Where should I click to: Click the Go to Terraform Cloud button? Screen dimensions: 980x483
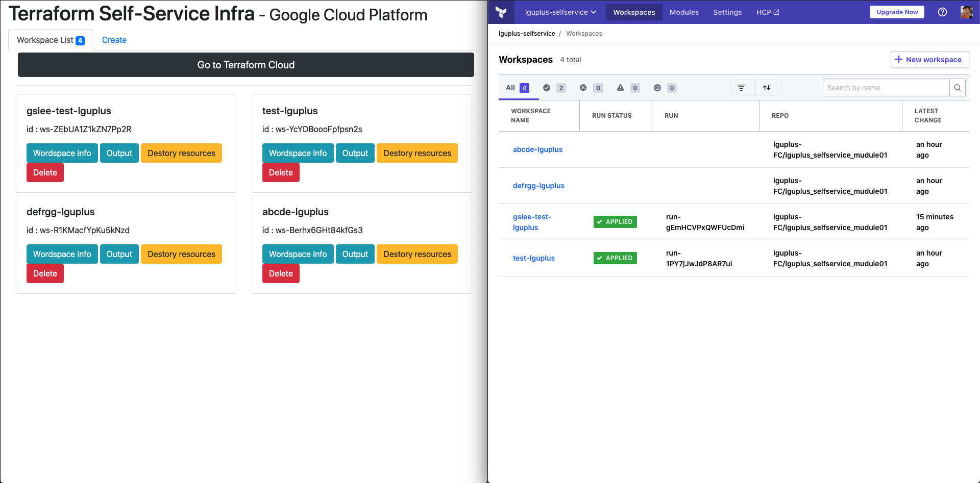246,65
